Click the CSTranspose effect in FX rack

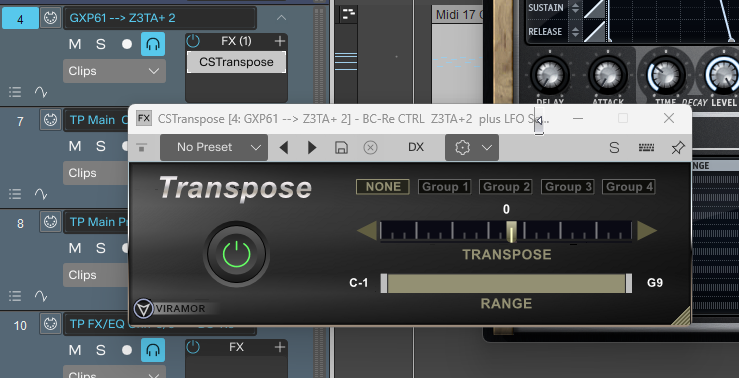tap(237, 62)
